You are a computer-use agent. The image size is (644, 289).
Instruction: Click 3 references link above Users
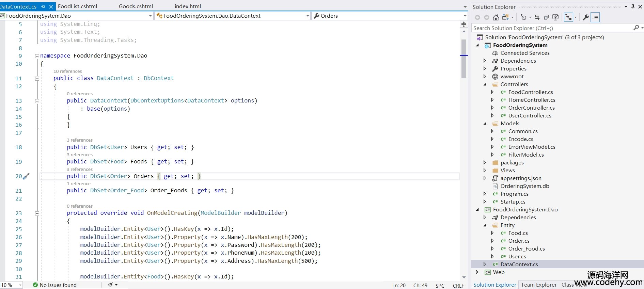[80, 140]
